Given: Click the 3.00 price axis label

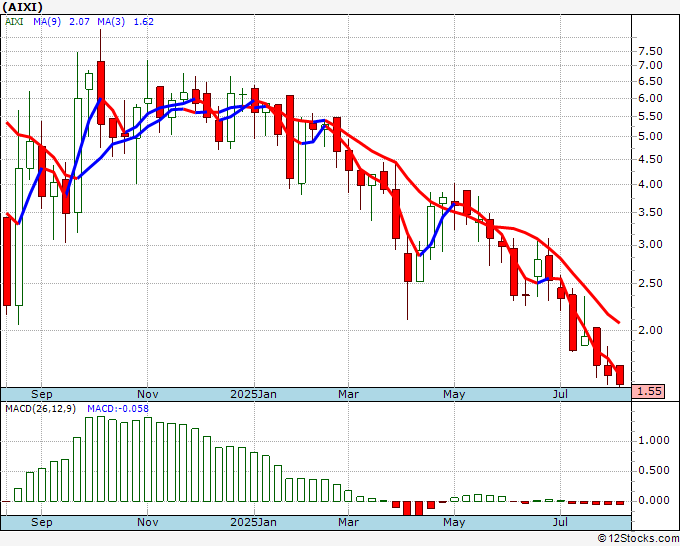Looking at the screenshot, I should click(x=651, y=245).
